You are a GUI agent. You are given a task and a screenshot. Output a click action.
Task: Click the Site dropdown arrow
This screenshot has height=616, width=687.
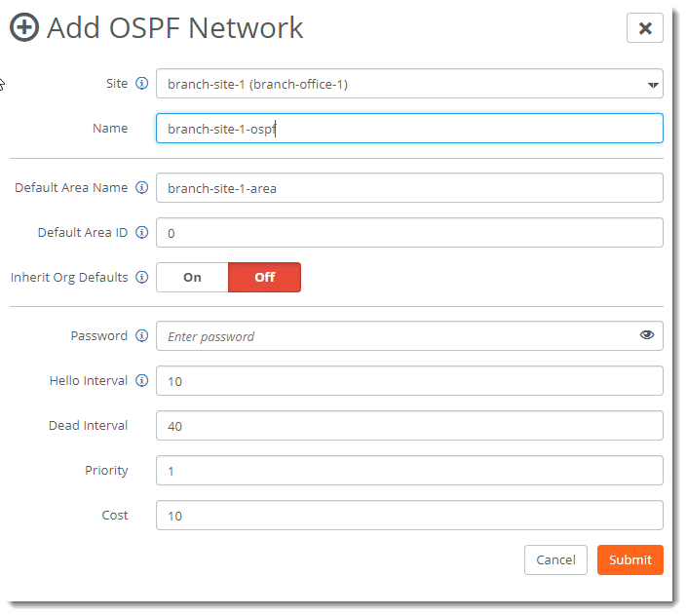[x=653, y=86]
